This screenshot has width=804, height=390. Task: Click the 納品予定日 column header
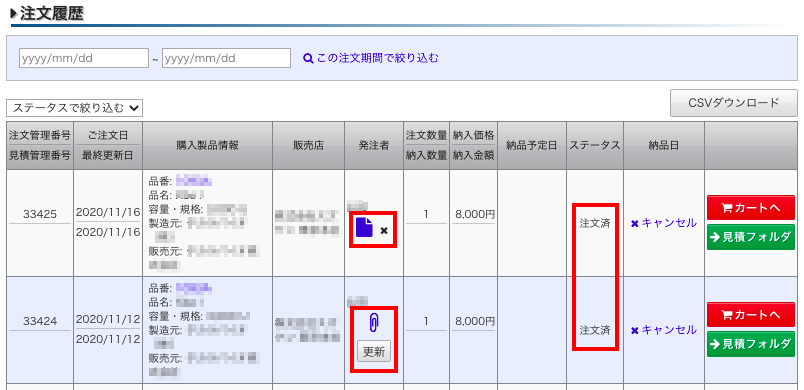[x=532, y=146]
